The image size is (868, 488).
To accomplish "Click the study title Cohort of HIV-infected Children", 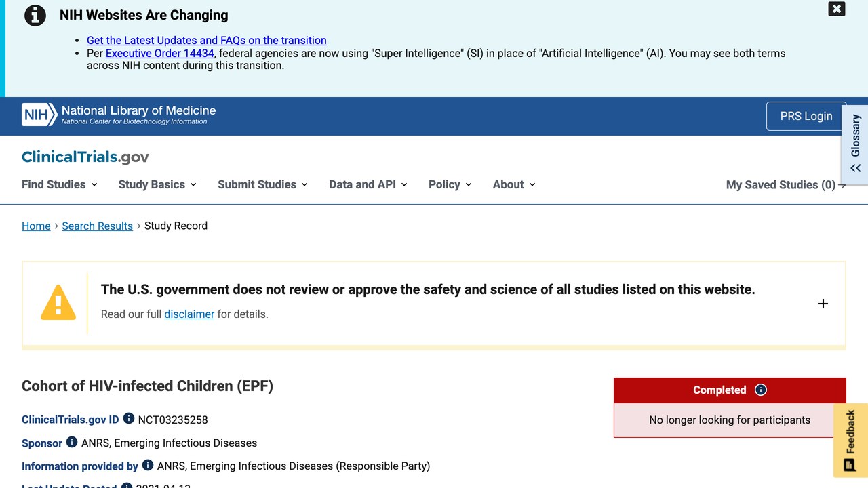I will [x=147, y=386].
